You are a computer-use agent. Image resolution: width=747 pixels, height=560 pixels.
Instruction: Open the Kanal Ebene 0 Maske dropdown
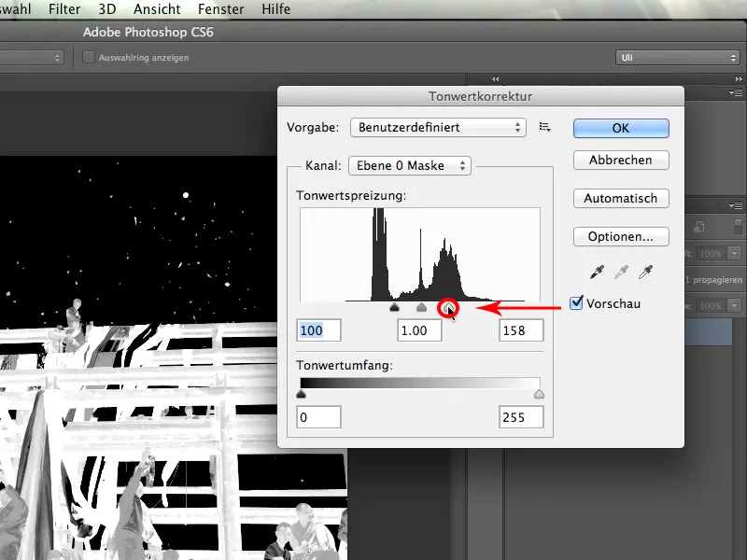click(x=410, y=166)
